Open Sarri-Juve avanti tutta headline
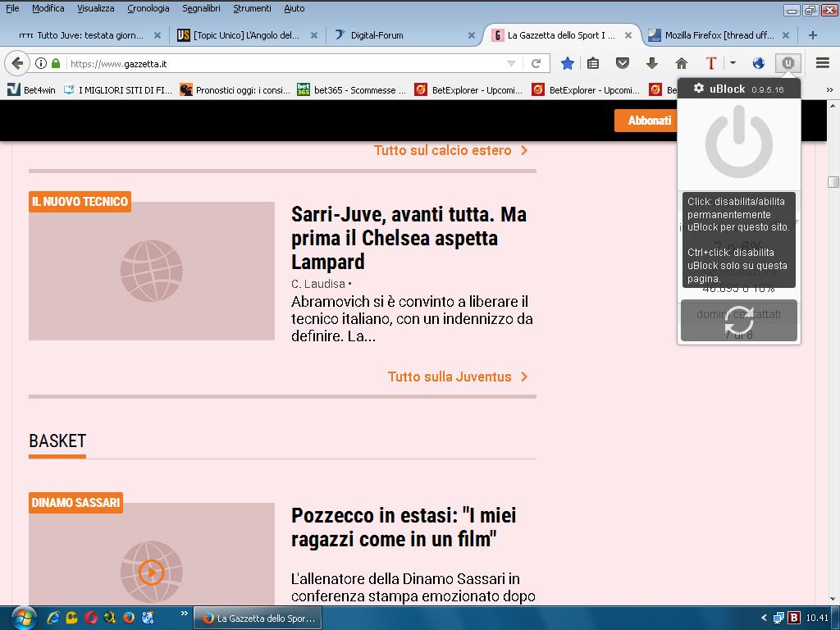This screenshot has width=840, height=630. point(409,238)
